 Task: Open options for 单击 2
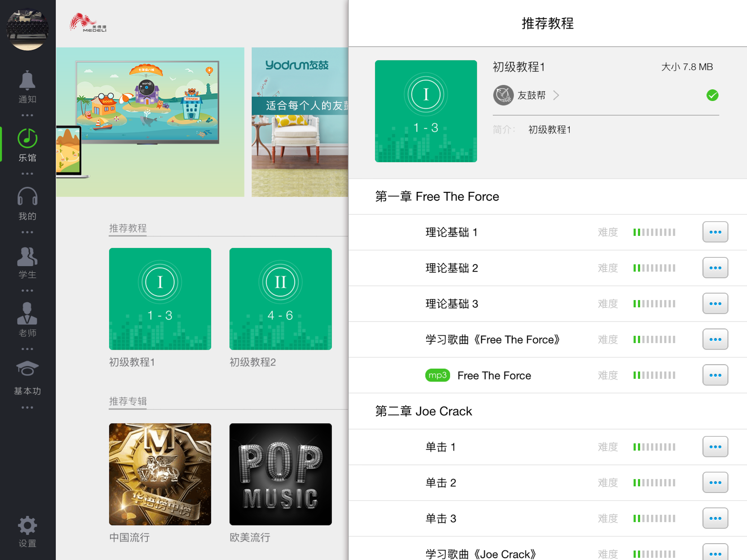[715, 483]
